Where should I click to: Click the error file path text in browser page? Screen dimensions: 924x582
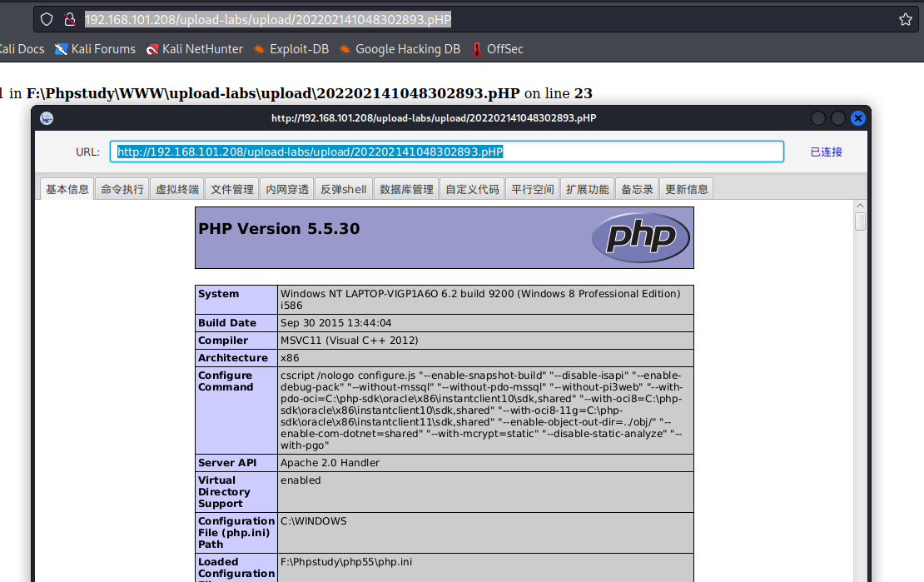273,93
